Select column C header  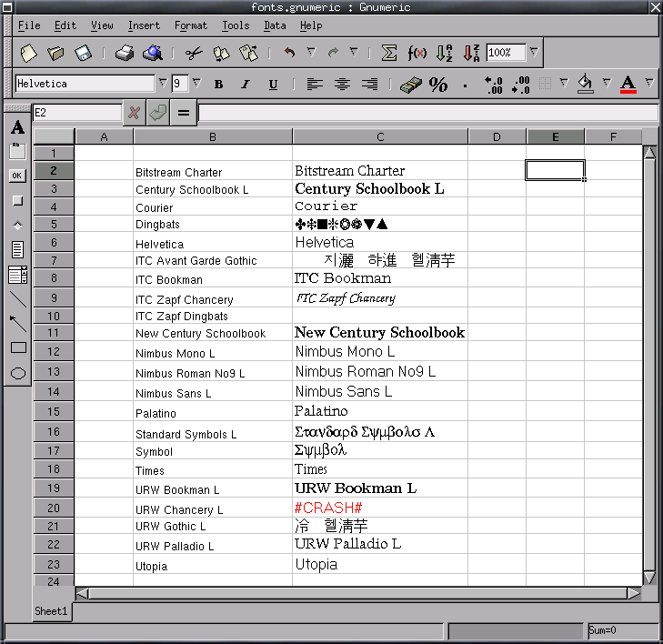[380, 137]
